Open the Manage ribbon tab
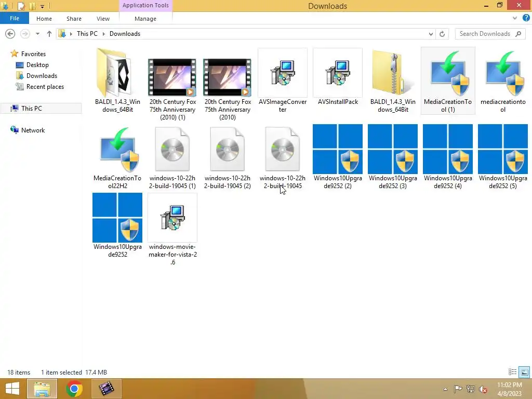 point(145,19)
